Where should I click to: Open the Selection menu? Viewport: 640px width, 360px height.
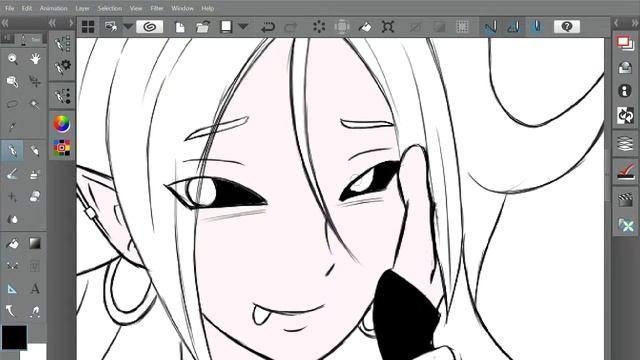pyautogui.click(x=109, y=8)
